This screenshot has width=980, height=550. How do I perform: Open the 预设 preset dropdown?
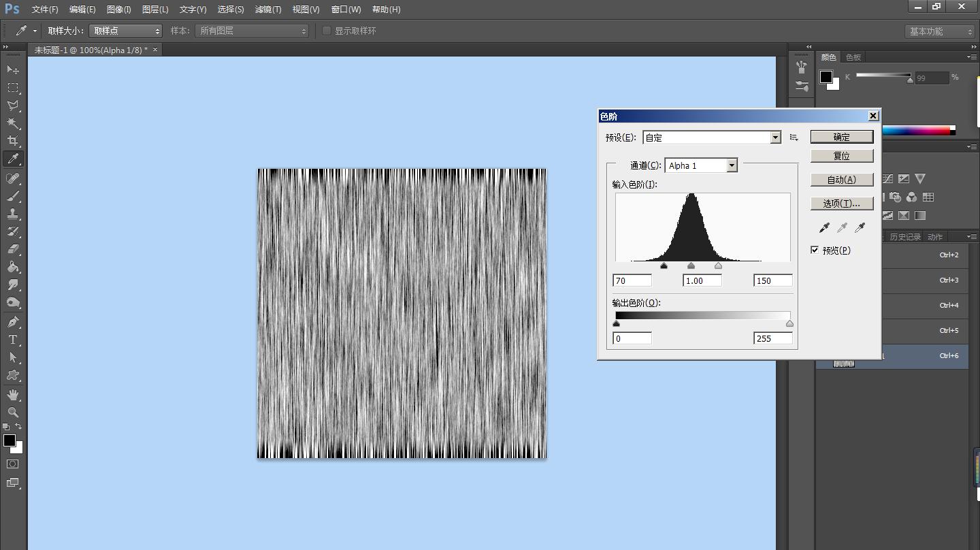[x=775, y=137]
